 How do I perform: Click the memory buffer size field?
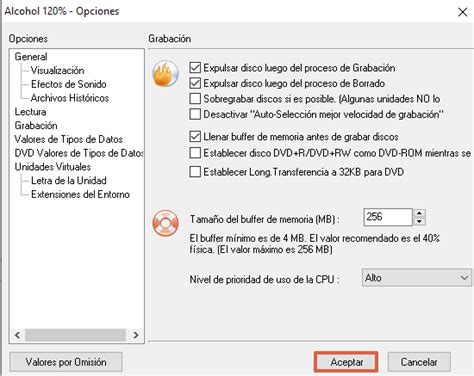[388, 217]
